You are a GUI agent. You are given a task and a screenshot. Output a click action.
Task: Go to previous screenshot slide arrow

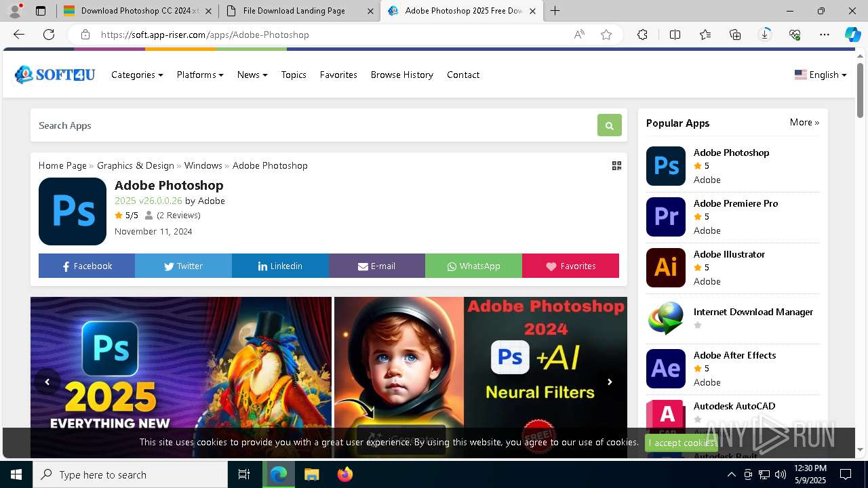[47, 382]
